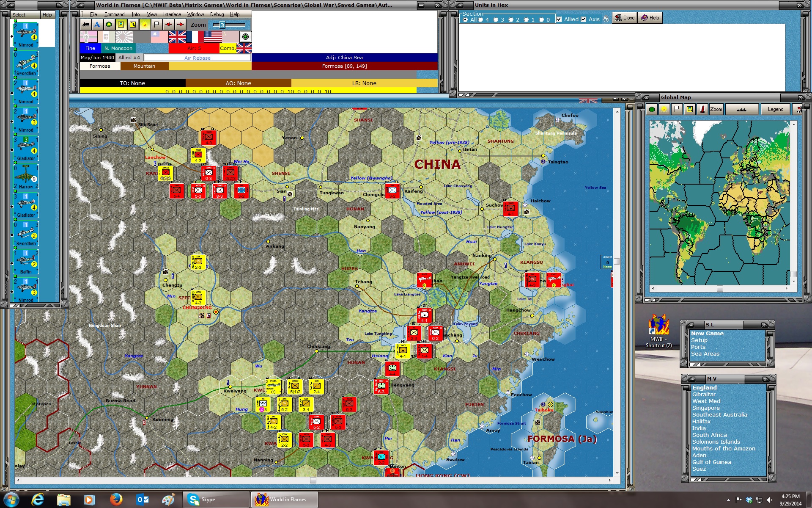The width and height of the screenshot is (812, 508).
Task: Select the Baffin aircraft unit in side panel
Action: (26, 262)
